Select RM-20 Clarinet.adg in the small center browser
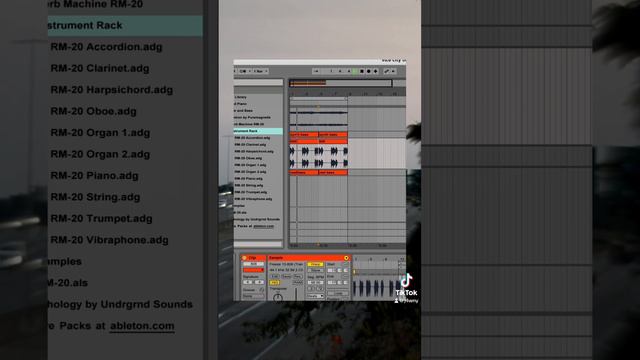640x360 pixels. (x=250, y=144)
